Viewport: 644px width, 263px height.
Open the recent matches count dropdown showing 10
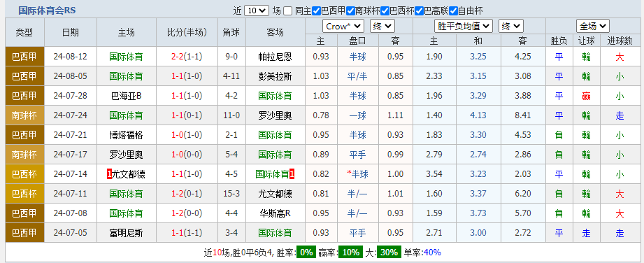(x=257, y=10)
